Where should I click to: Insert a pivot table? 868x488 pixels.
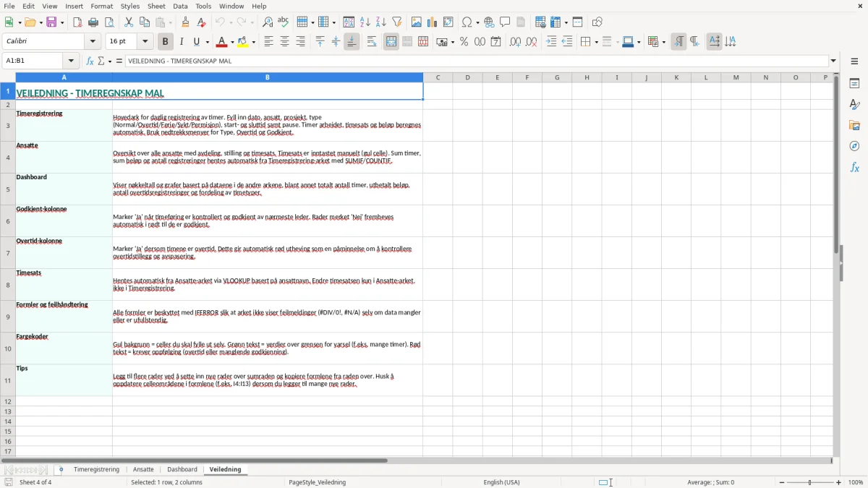pos(448,22)
